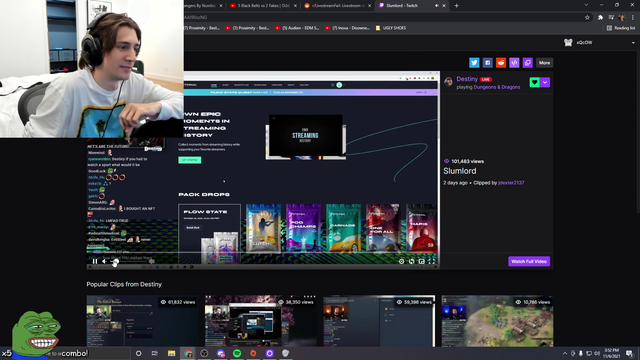Expand the purple dropdown beside the follow heart

coord(545,82)
